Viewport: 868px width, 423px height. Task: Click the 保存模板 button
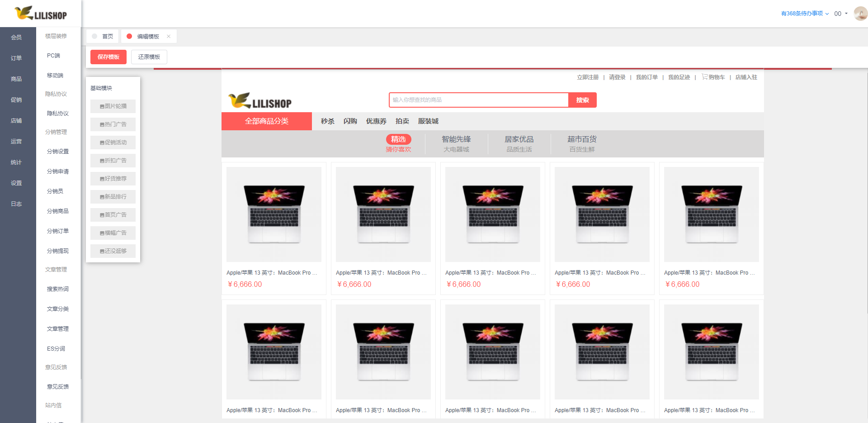coord(108,57)
